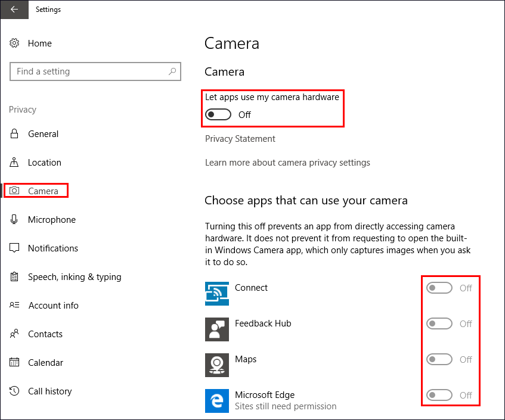Click the Speech clipboard icon
The height and width of the screenshot is (420, 505).
click(14, 277)
